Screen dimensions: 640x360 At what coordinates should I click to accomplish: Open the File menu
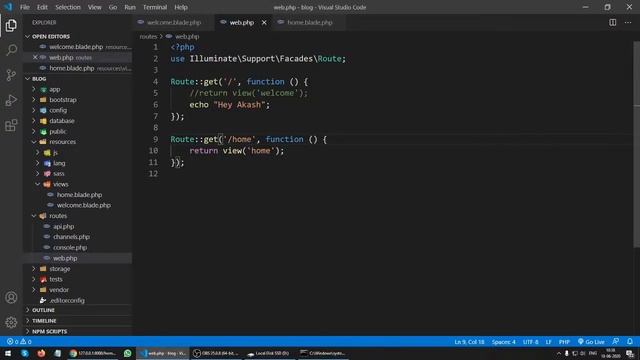[x=24, y=7]
